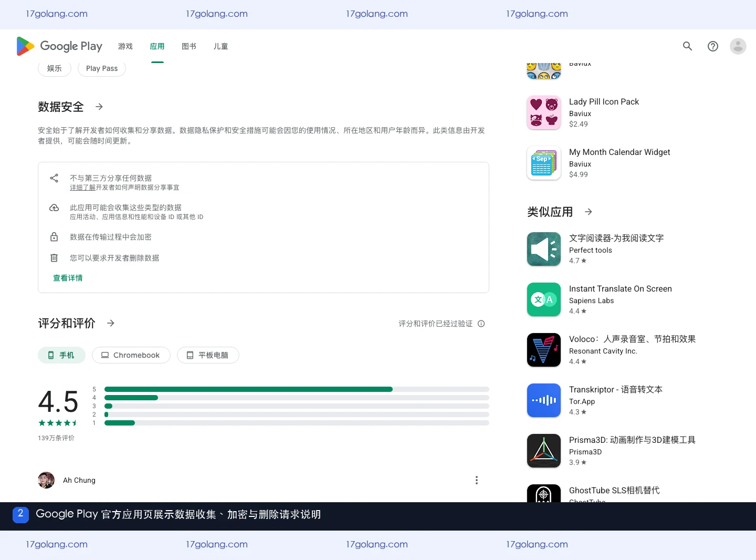Click the 139万条评价 count text

click(x=56, y=438)
